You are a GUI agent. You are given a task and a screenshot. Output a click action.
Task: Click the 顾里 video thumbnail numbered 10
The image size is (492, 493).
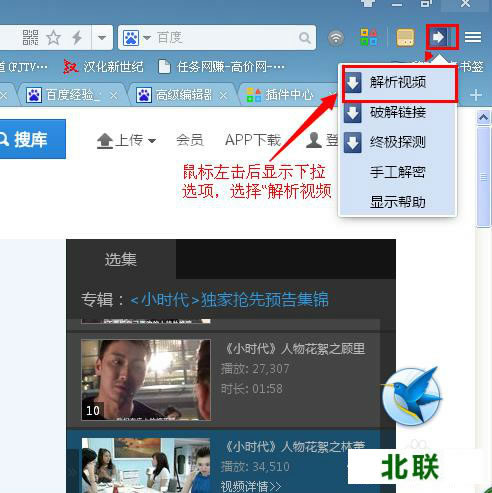point(146,380)
